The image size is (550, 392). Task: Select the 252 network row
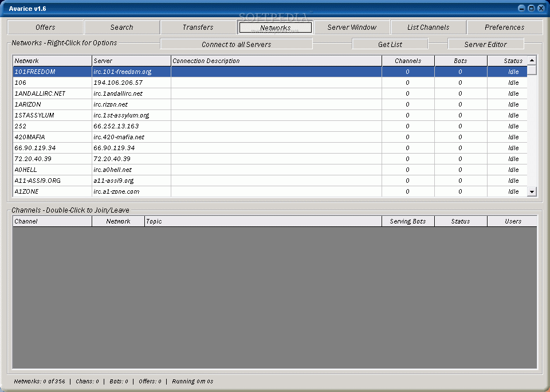click(270, 126)
